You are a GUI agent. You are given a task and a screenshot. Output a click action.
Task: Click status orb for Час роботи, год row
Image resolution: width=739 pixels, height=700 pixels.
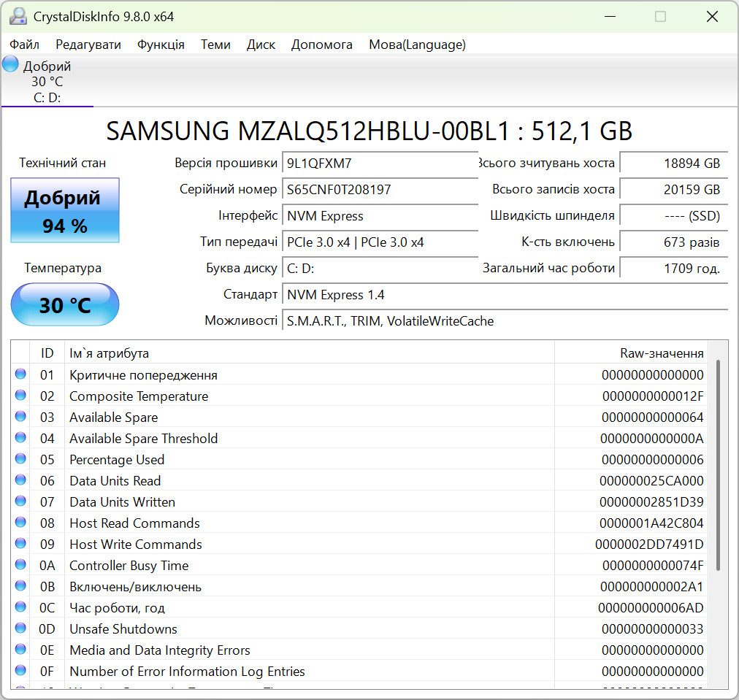[20, 607]
